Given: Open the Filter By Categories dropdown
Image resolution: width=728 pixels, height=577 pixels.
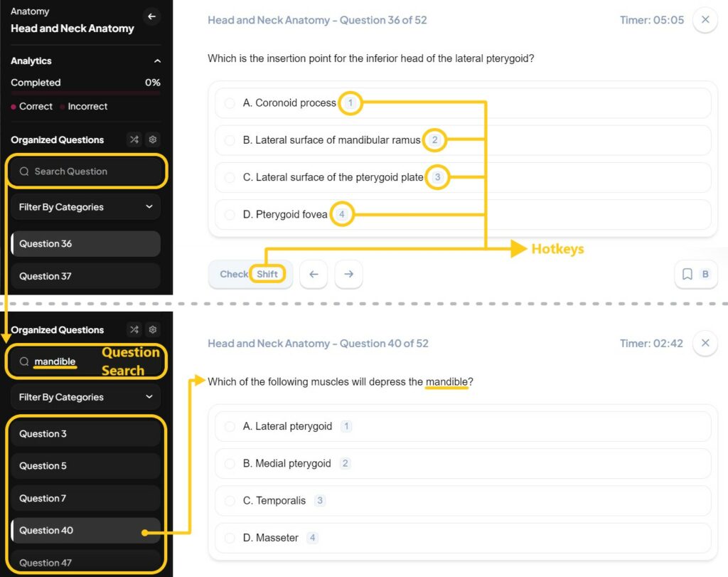Looking at the screenshot, I should 85,206.
